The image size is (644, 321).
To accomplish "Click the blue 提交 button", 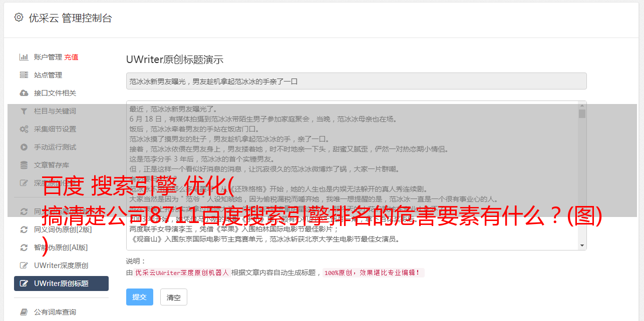I will click(x=139, y=297).
